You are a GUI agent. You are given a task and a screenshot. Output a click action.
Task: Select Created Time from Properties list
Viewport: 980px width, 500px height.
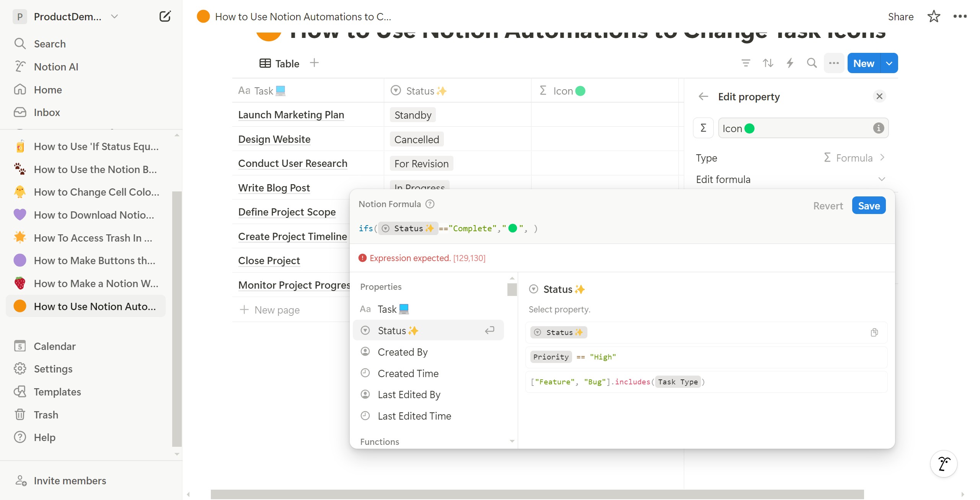click(x=408, y=373)
